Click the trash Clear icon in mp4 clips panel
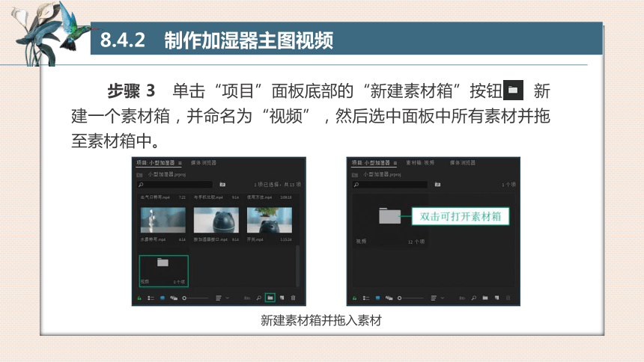 pyautogui.click(x=294, y=298)
